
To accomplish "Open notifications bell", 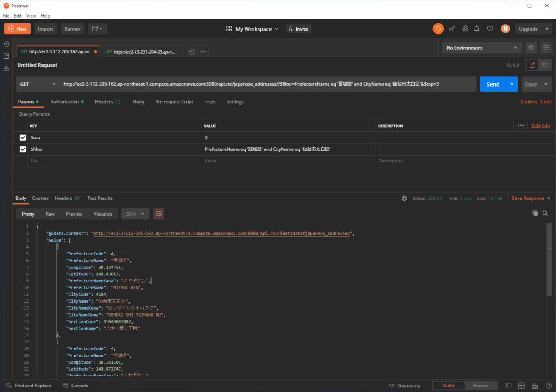I will click(x=477, y=29).
